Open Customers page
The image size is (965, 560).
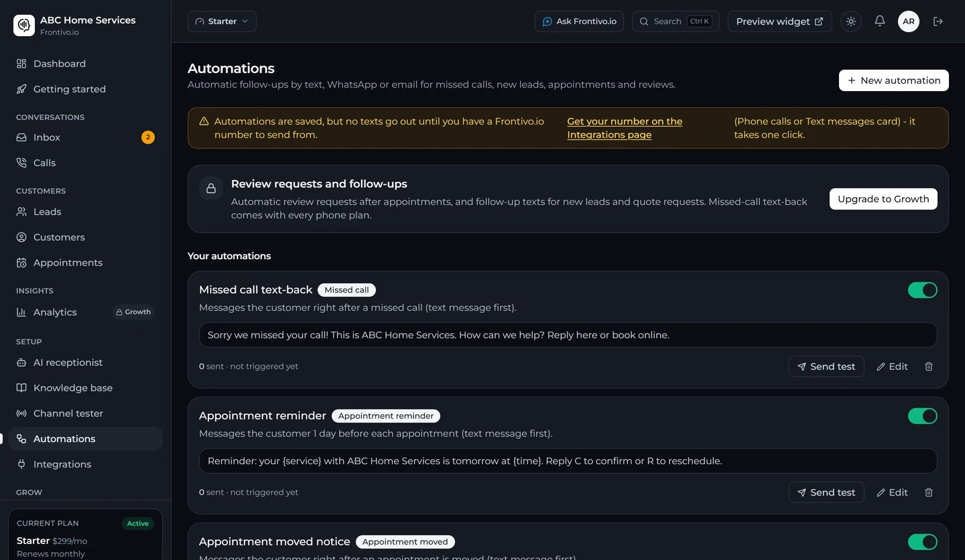coord(86,237)
